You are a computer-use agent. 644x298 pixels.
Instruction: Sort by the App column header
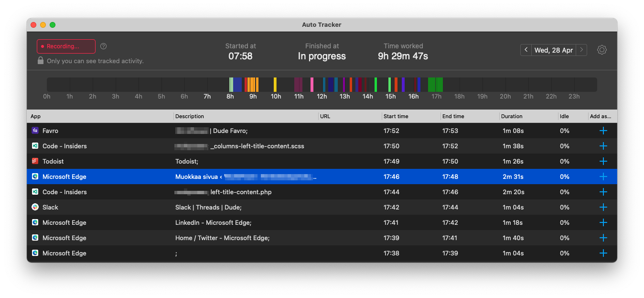tap(100, 116)
